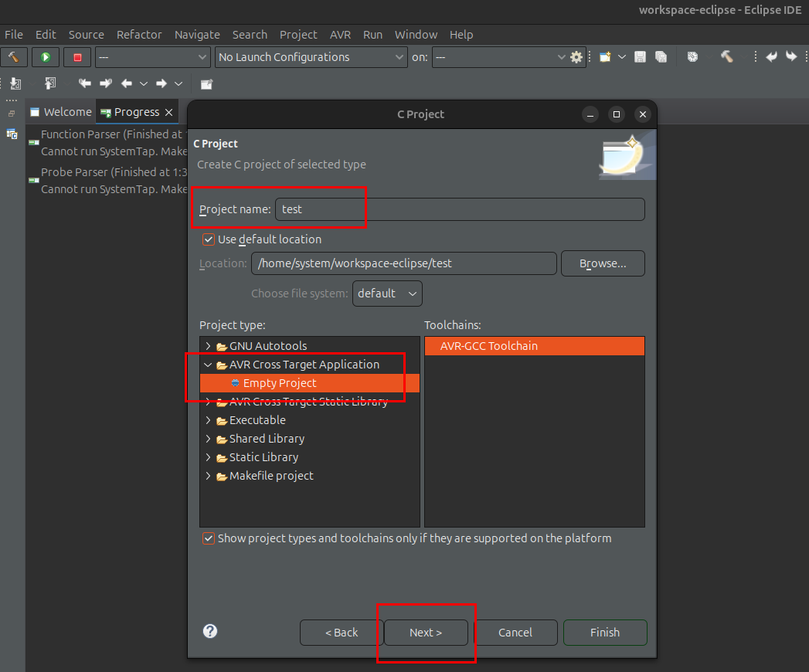Click the Next > button
The height and width of the screenshot is (672, 809).
(x=426, y=633)
